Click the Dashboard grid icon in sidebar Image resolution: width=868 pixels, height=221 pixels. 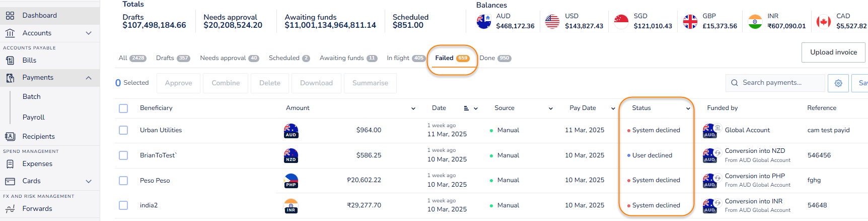pos(10,16)
